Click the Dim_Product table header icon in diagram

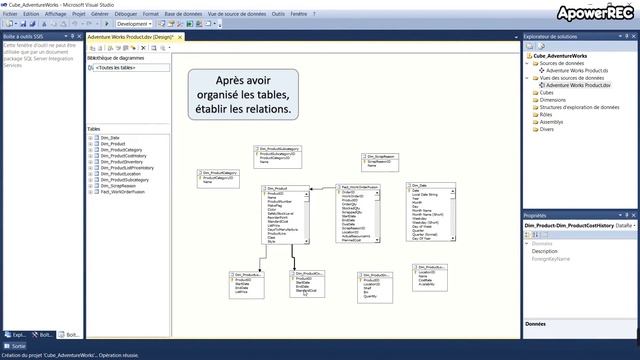tap(264, 189)
